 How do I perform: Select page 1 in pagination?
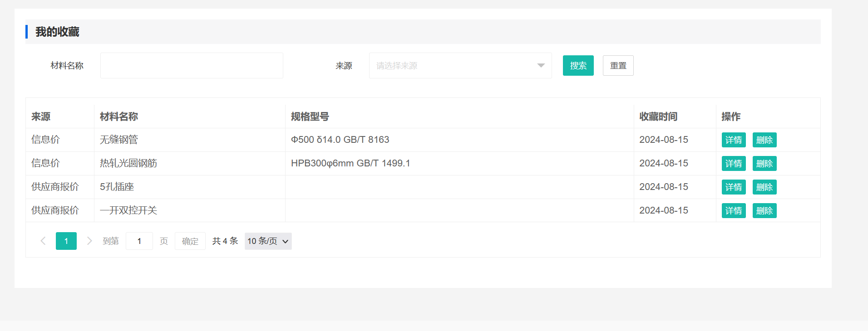pos(66,241)
